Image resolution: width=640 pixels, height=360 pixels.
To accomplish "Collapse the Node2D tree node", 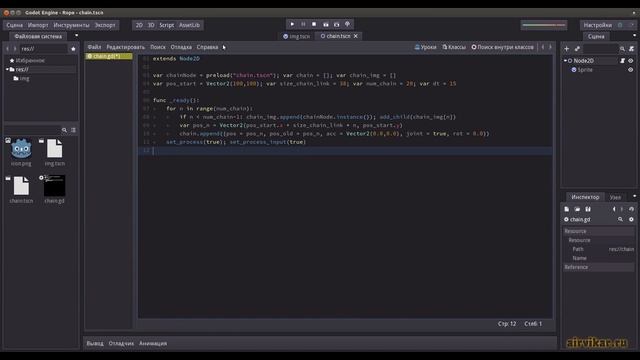I will [566, 60].
